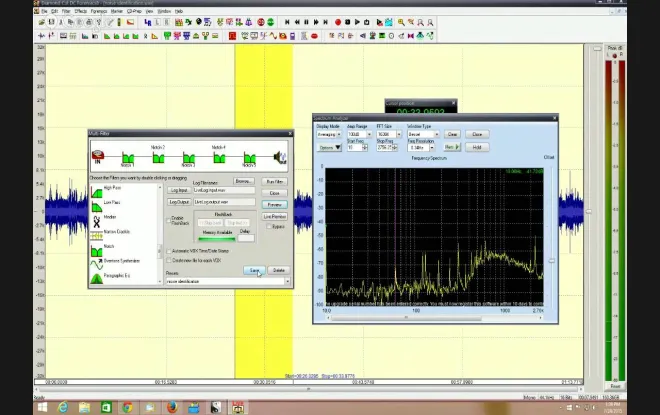660x415 pixels.
Task: Open Google Chrome from the taskbar
Action: pos(128,407)
